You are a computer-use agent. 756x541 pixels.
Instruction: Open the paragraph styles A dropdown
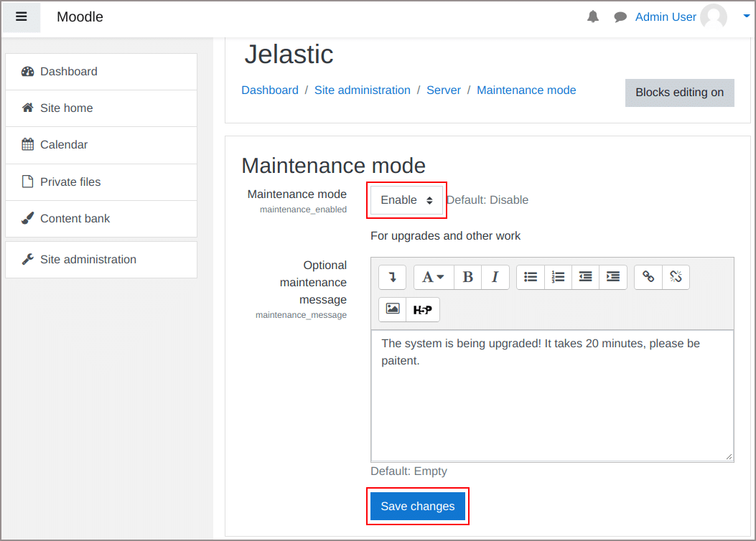434,277
